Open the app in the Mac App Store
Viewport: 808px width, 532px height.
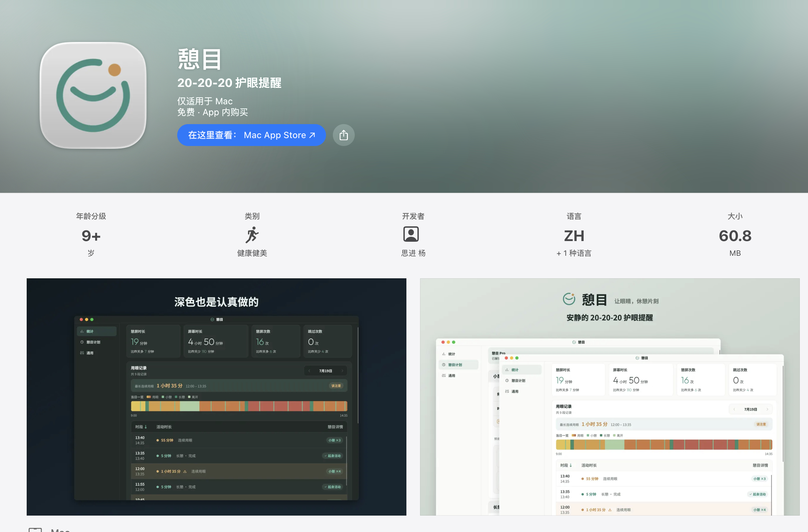pyautogui.click(x=251, y=135)
